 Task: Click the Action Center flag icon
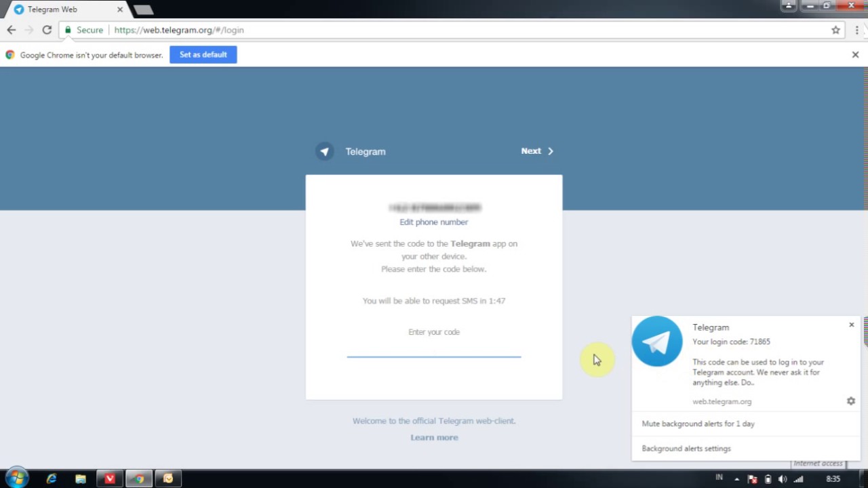coord(752,479)
